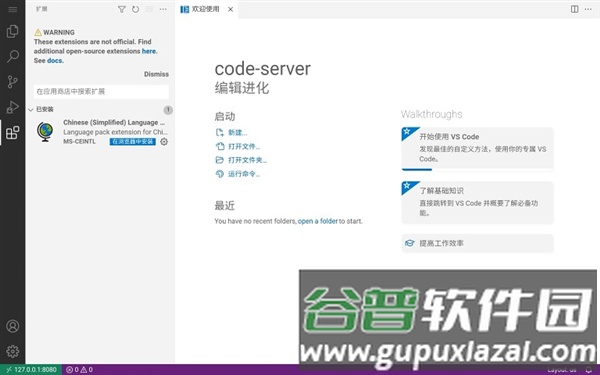Click the split editor icon
Image resolution: width=600 pixels, height=375 pixels.
click(x=574, y=9)
